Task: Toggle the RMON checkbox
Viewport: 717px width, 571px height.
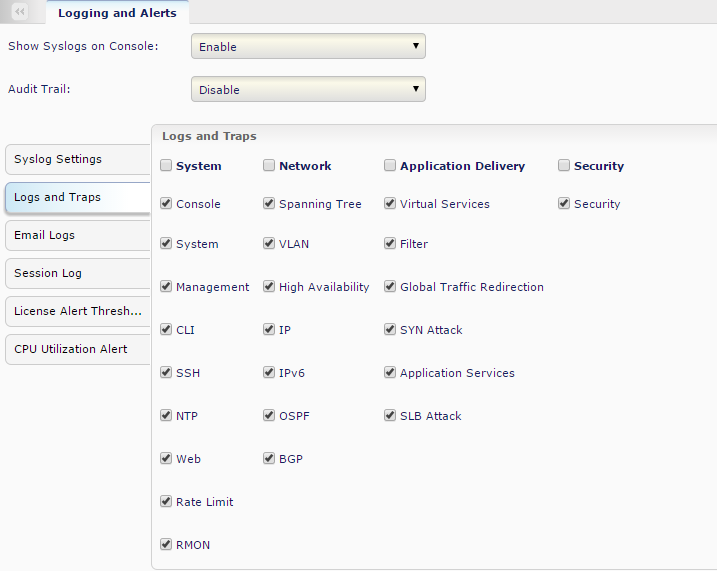Action: [x=166, y=544]
